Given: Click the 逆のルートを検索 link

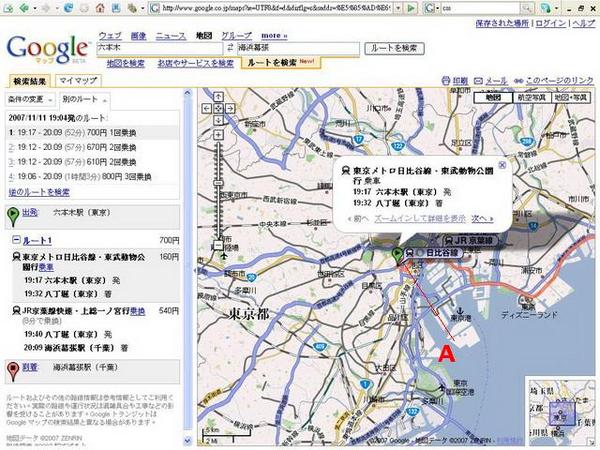Looking at the screenshot, I should [39, 192].
